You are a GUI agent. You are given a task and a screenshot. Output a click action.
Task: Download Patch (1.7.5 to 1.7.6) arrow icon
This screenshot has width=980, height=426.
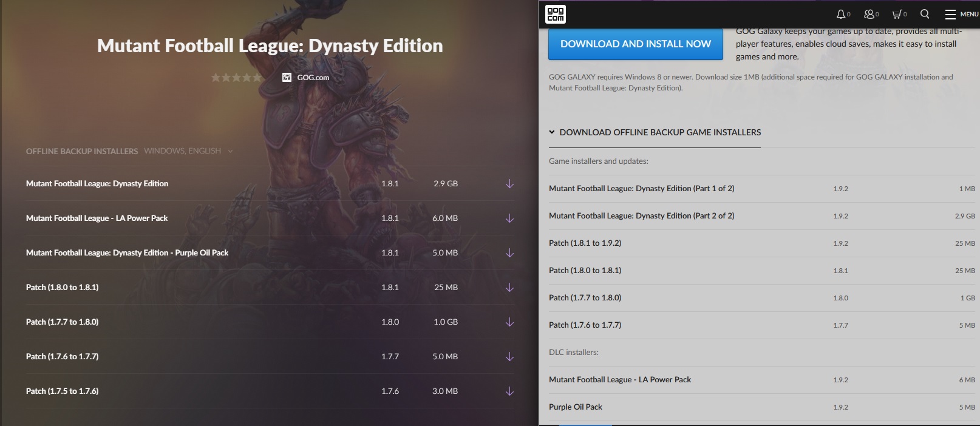(509, 391)
